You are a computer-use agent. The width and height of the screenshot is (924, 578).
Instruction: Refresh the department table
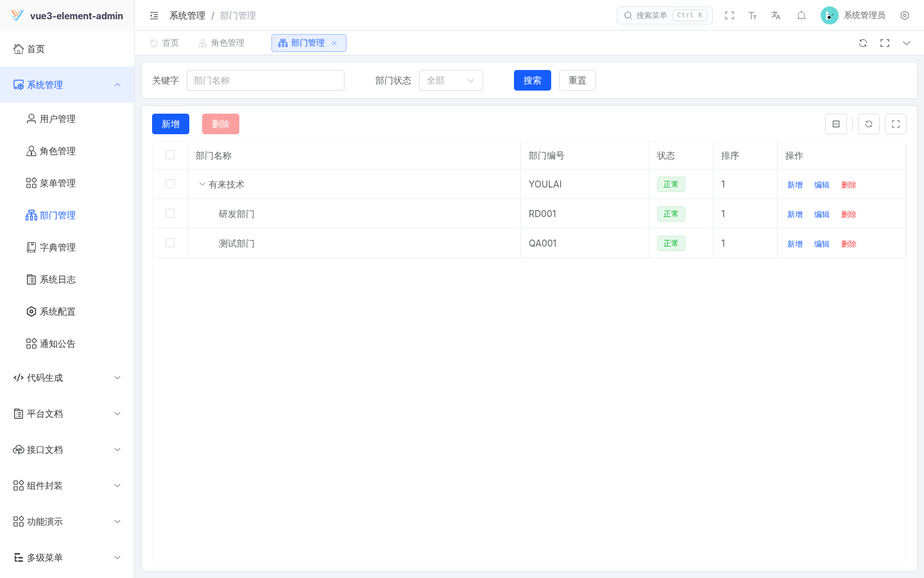(869, 124)
